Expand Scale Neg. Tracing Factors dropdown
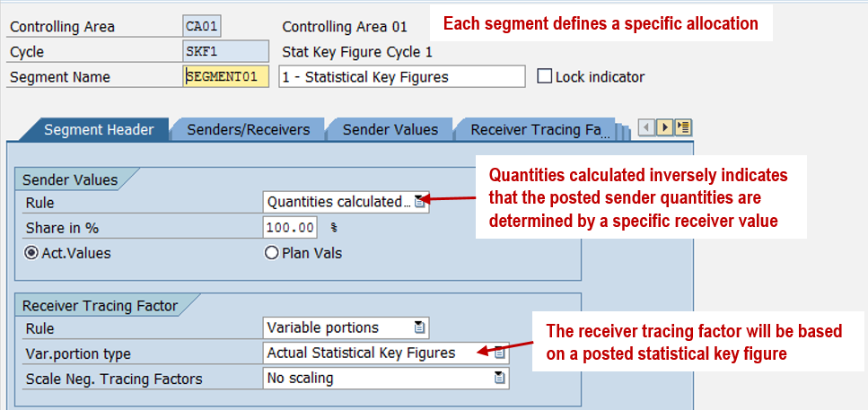 coord(500,379)
